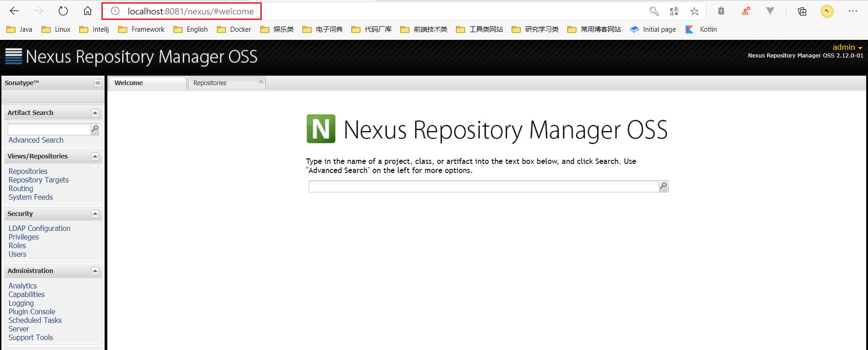Open Users link
The width and height of the screenshot is (868, 350).
coord(18,254)
